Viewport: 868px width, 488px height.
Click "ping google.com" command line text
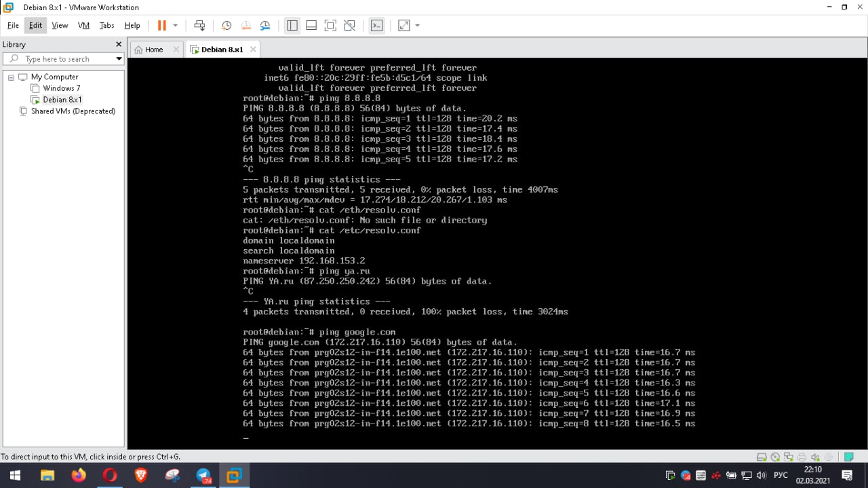click(357, 332)
